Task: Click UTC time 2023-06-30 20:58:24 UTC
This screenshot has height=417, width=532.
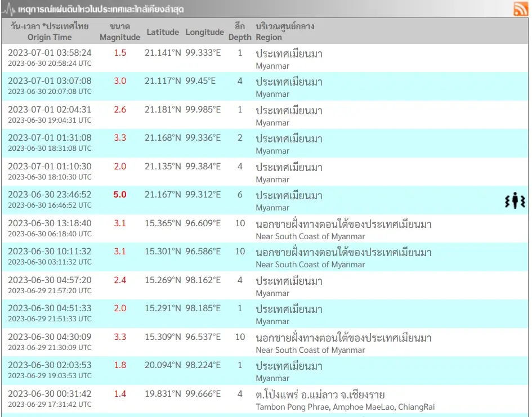Action: point(50,63)
